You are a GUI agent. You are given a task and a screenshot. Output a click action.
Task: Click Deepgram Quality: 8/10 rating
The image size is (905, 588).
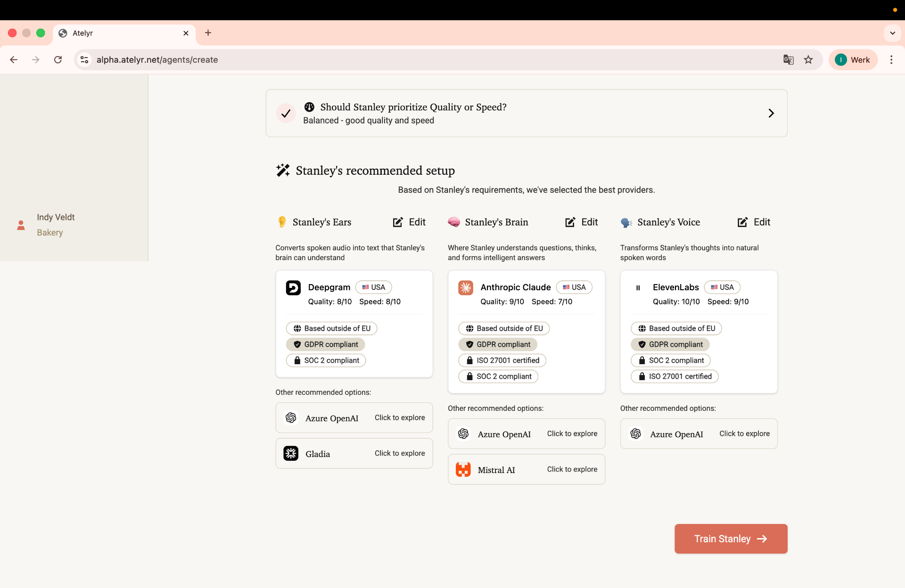(x=330, y=302)
